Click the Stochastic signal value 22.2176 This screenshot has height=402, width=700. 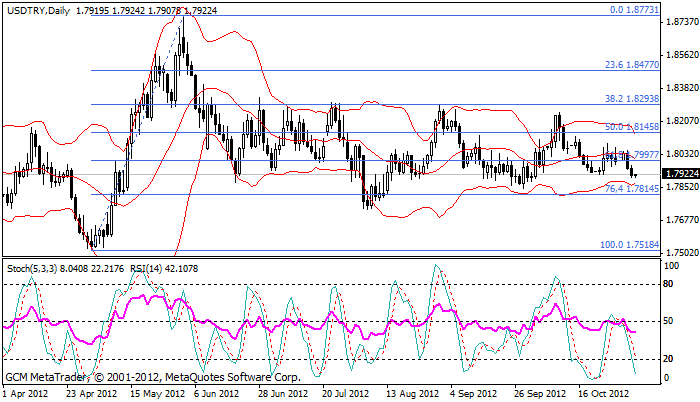coord(107,269)
